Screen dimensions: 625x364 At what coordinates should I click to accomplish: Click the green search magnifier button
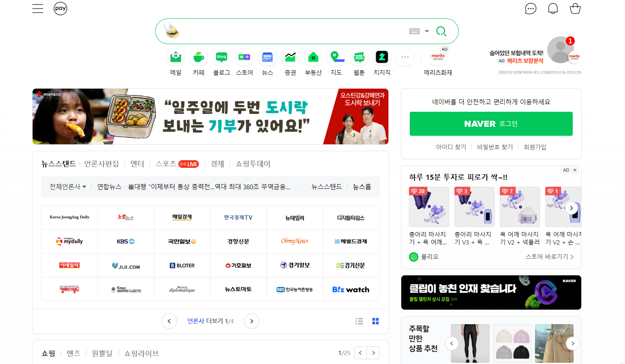(x=441, y=31)
